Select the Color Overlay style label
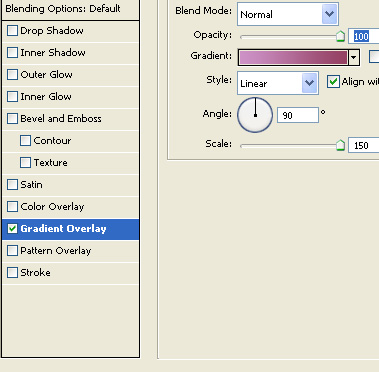 click(52, 207)
